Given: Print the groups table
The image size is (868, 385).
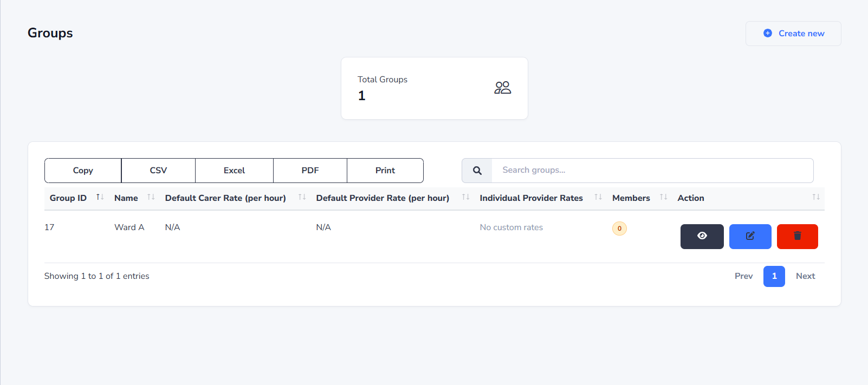Looking at the screenshot, I should coord(385,171).
